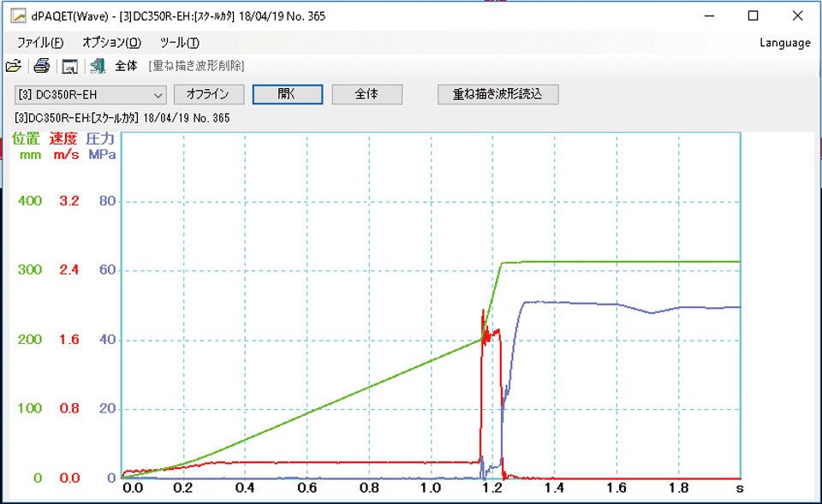This screenshot has height=504, width=822.
Task: Click the 全体 button next to 開く
Action: coord(367,94)
